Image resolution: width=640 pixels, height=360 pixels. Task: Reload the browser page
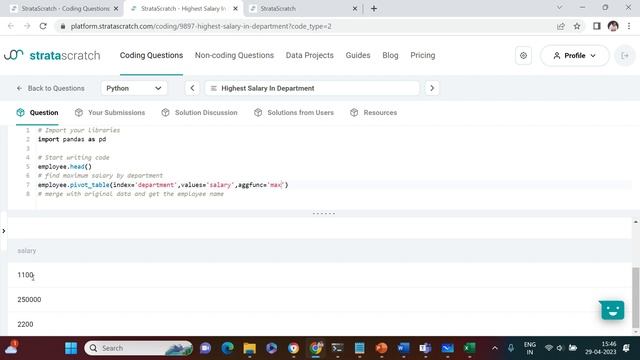click(x=43, y=26)
